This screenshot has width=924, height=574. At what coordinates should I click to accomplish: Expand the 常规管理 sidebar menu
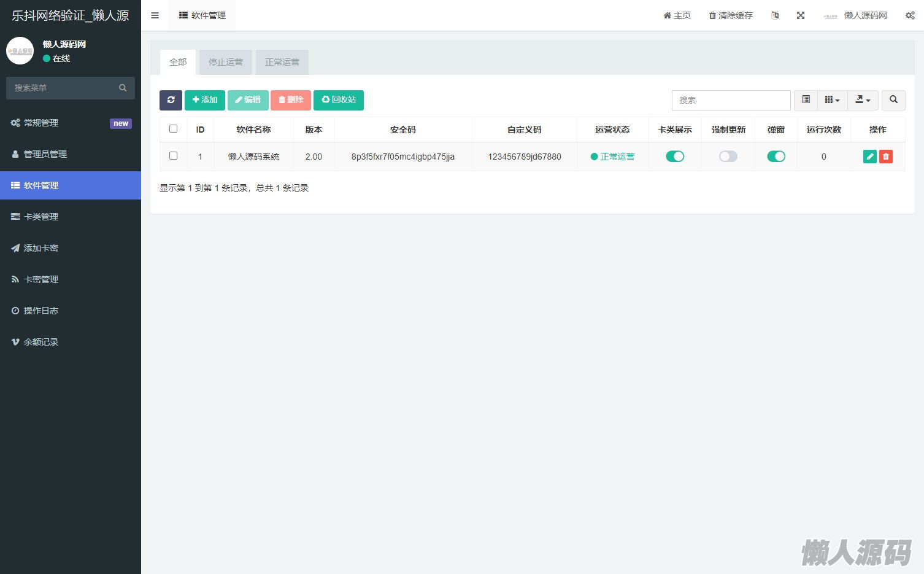[71, 123]
